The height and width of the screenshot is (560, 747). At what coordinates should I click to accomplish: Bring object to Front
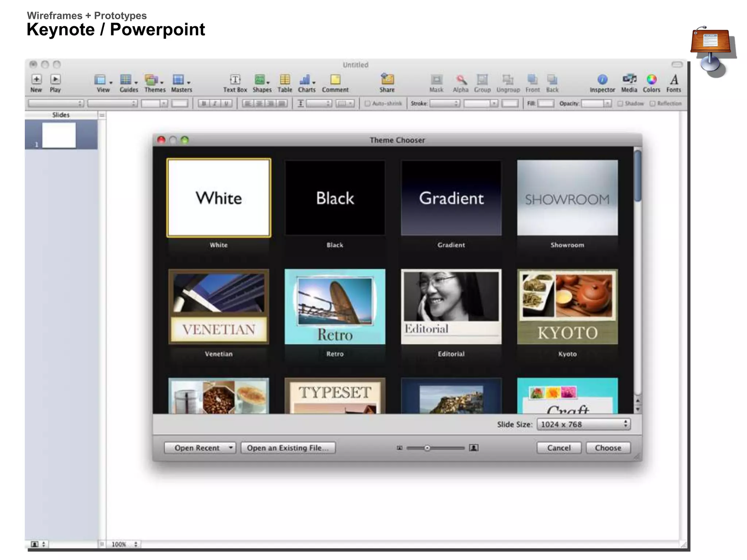[x=533, y=79]
